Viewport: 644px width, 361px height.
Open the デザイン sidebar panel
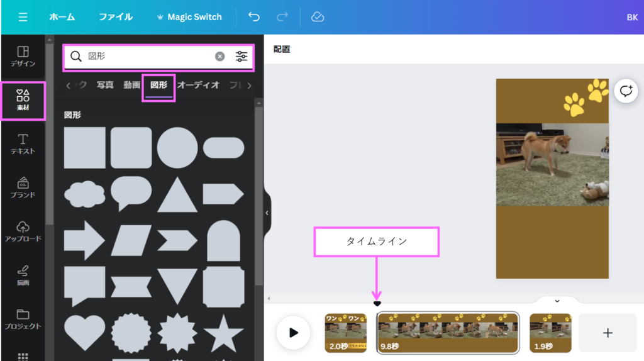pos(23,57)
